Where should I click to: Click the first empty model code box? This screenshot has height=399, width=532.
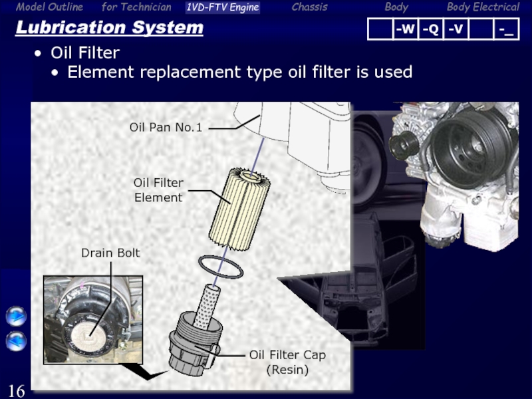[380, 29]
